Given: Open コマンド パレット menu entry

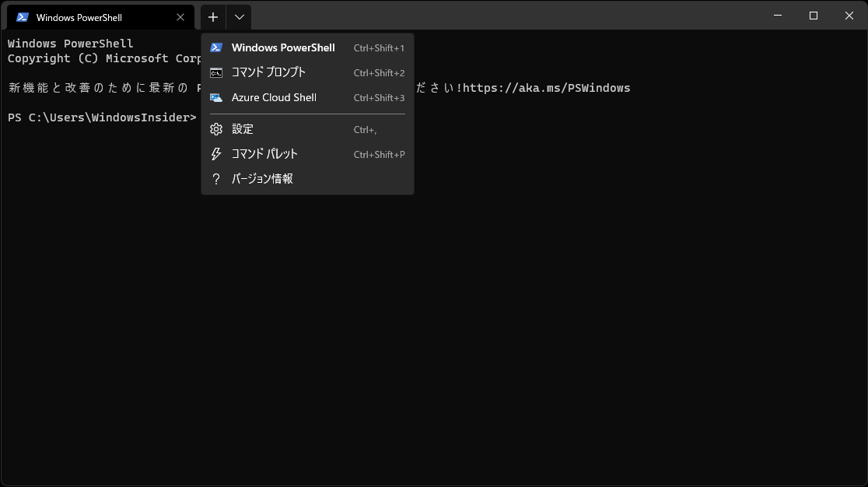Looking at the screenshot, I should pos(307,154).
